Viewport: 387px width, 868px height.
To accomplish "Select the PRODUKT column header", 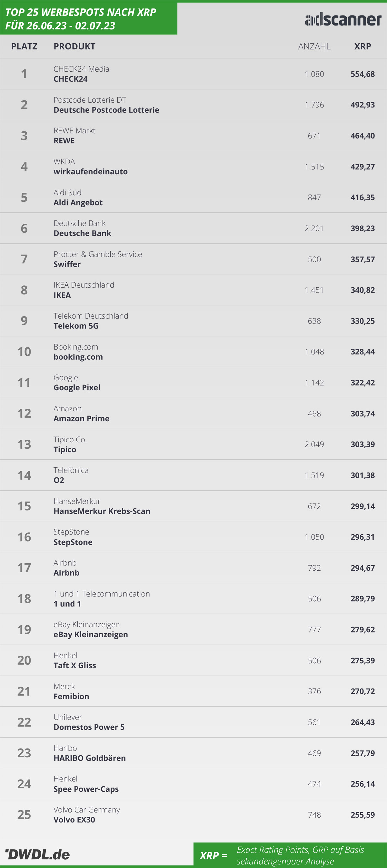I will tap(74, 46).
